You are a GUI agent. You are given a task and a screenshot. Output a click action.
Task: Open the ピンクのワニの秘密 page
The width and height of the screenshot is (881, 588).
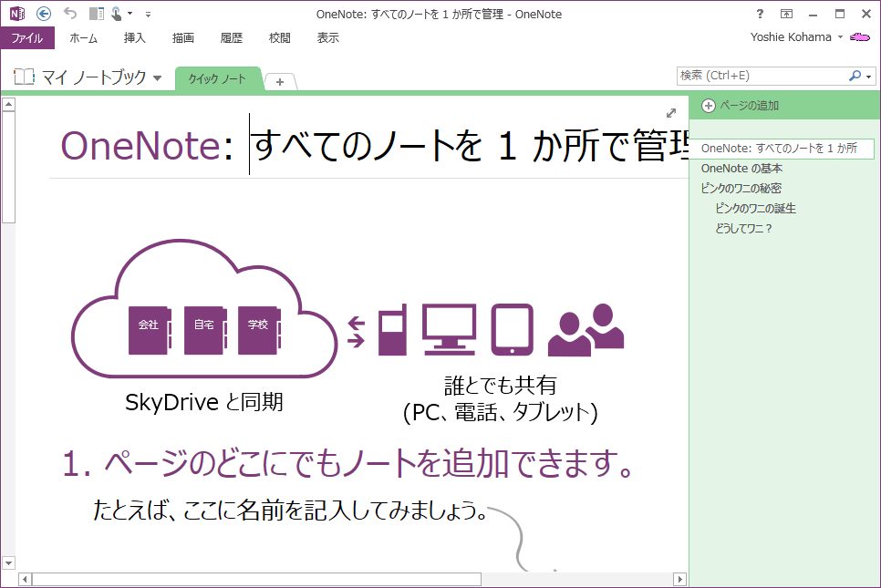(x=741, y=188)
